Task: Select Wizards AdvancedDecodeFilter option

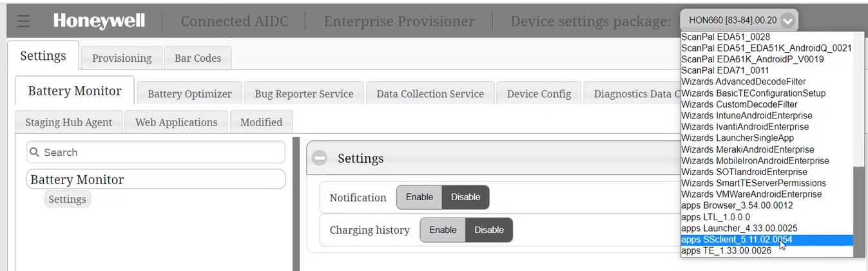Action: (x=767, y=82)
